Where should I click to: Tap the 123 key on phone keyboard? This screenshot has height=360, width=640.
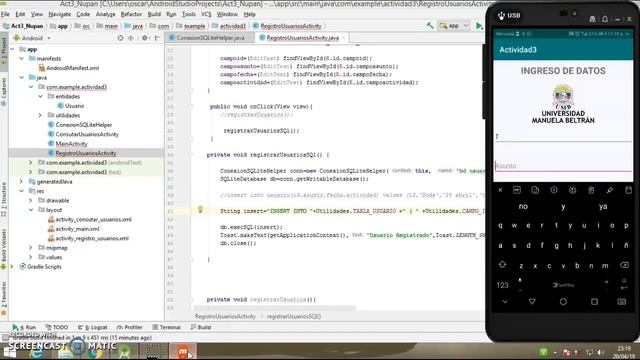coord(502,285)
